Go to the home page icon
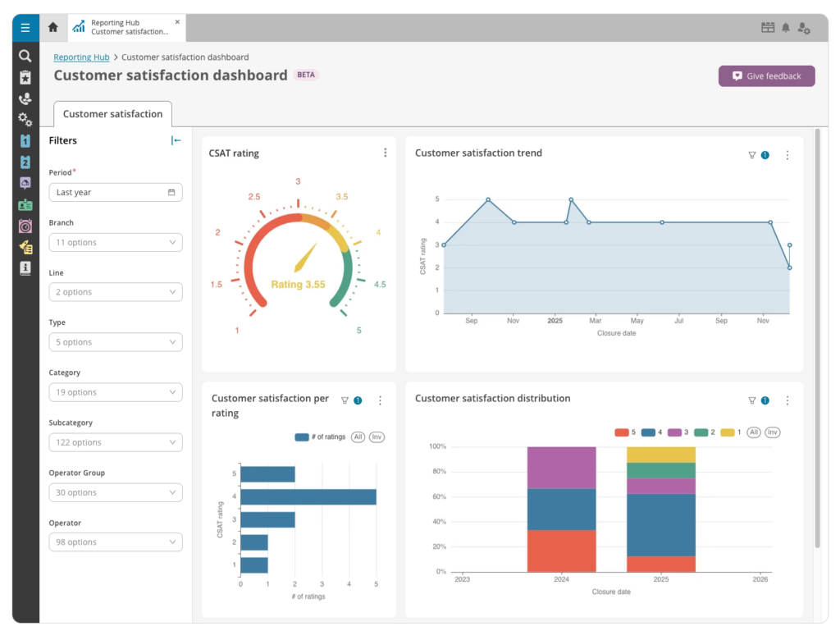Viewport: 840px width, 640px height. click(53, 27)
